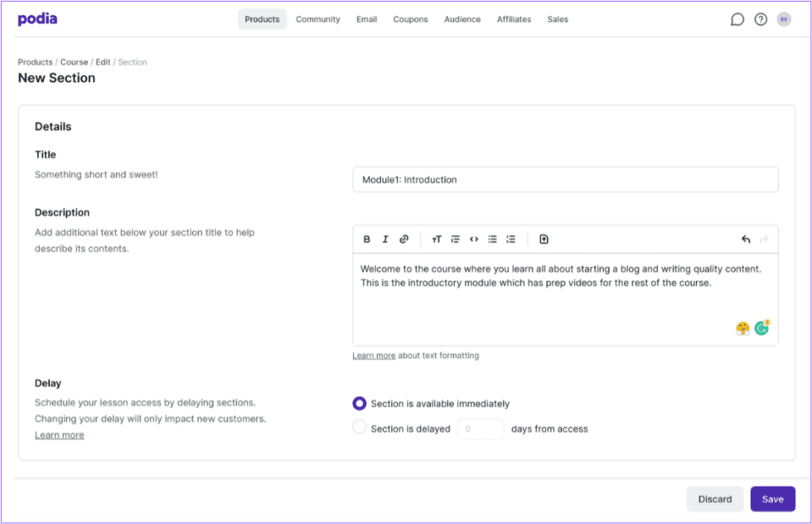The height and width of the screenshot is (524, 812).
Task: Select Section is delayed option
Action: tap(360, 426)
